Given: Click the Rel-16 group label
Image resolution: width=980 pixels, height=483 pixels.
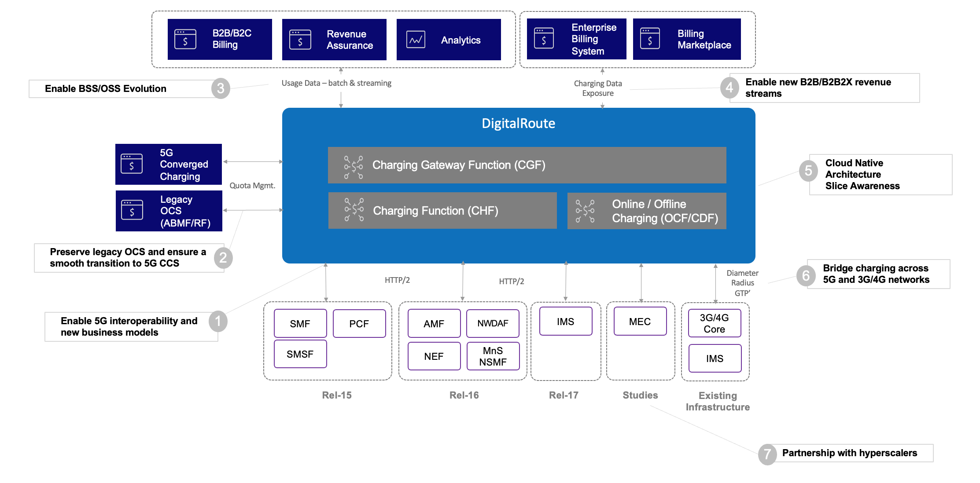Looking at the screenshot, I should [x=464, y=395].
